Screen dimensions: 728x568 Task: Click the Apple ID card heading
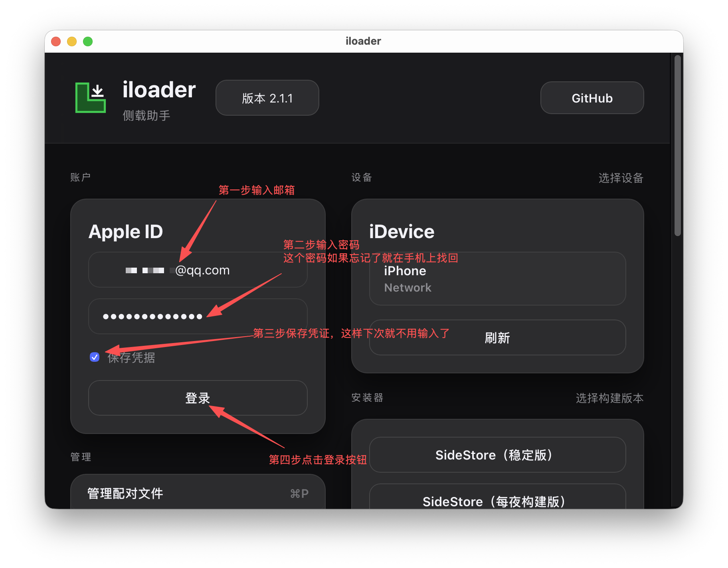point(126,232)
